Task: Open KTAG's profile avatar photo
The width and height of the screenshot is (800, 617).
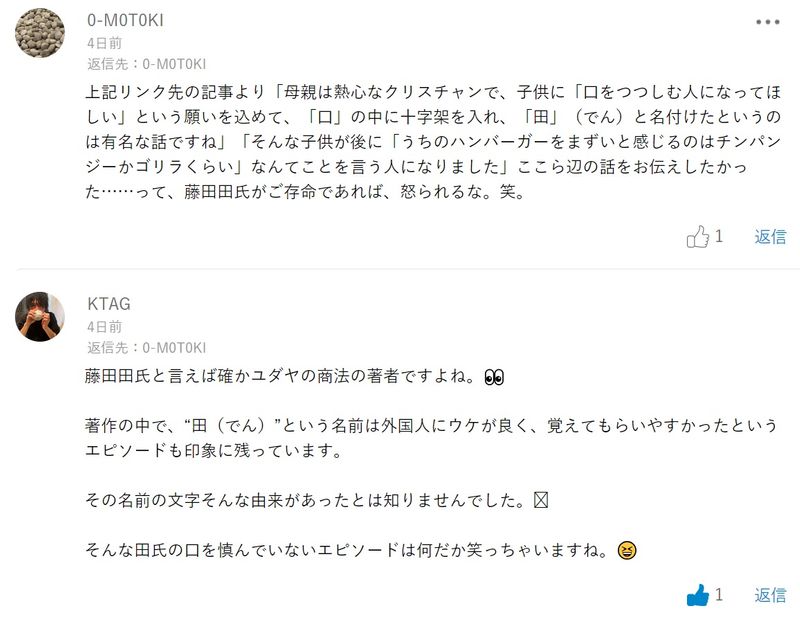Action: pos(40,316)
